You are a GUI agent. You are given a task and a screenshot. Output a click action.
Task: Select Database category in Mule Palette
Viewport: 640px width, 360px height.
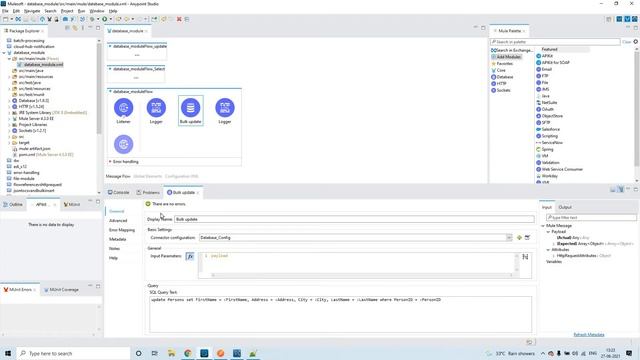502,77
